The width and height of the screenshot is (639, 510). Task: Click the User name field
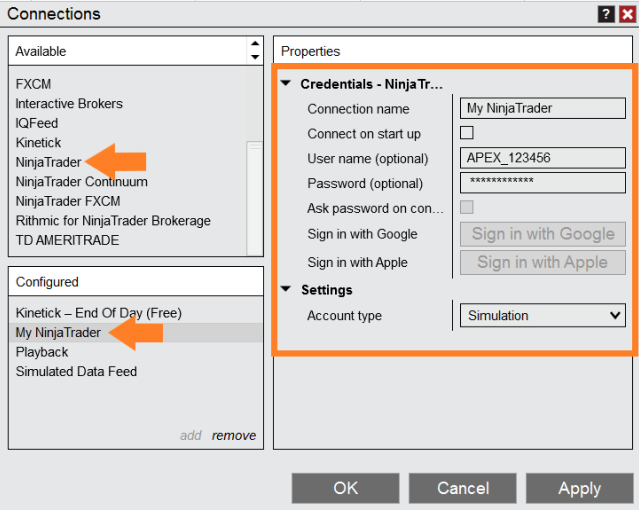tap(543, 158)
